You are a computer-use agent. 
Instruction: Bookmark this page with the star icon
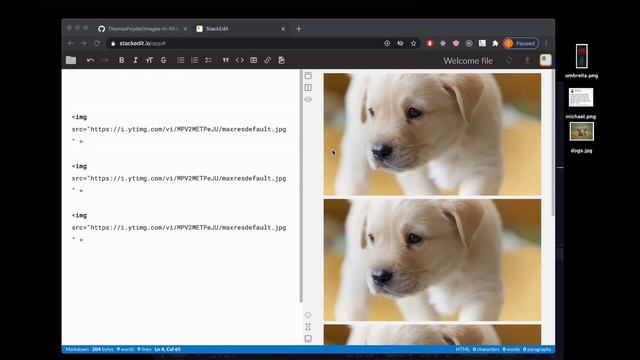coord(413,43)
